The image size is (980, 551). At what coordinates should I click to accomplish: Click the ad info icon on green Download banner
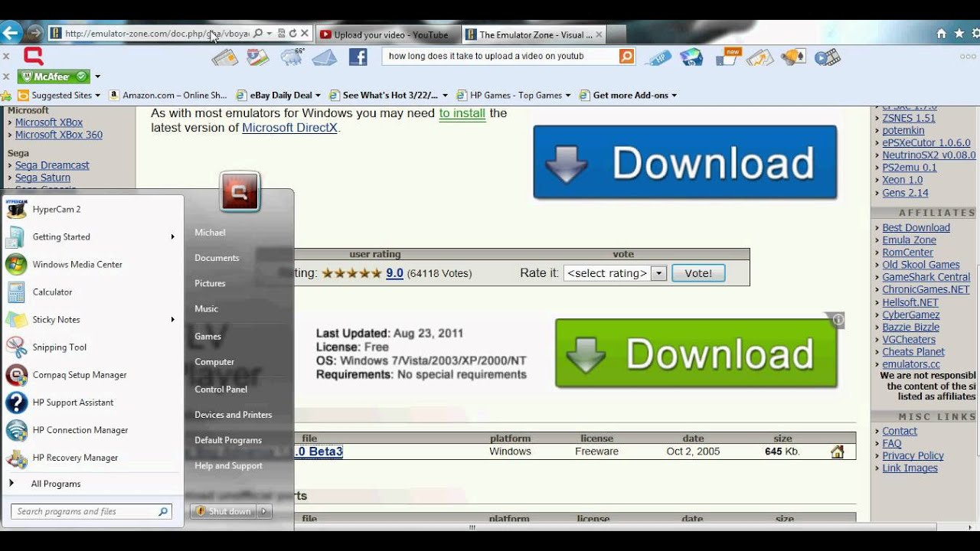(838, 320)
